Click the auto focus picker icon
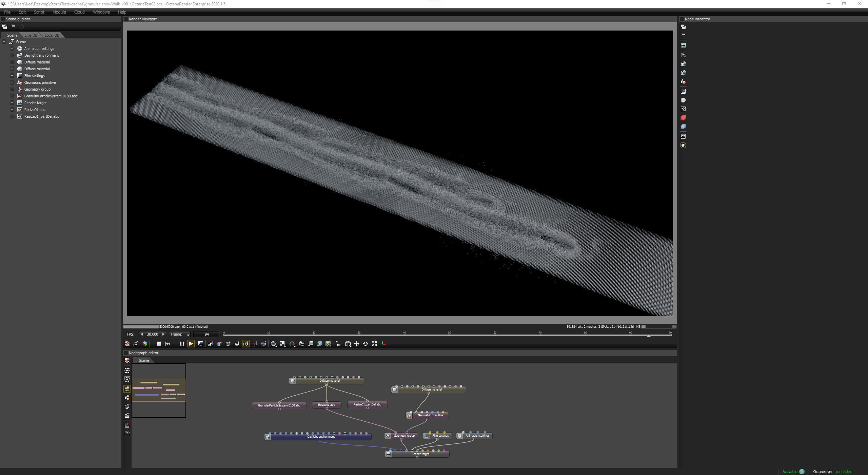The width and height of the screenshot is (868, 475). tap(210, 344)
